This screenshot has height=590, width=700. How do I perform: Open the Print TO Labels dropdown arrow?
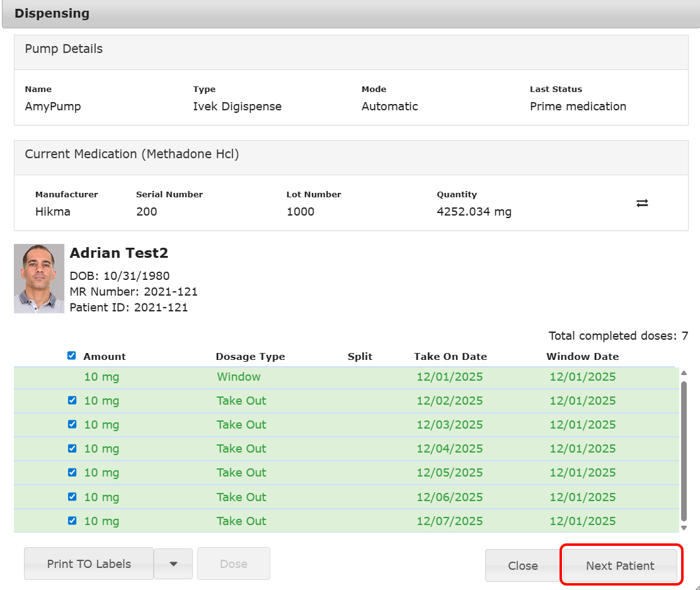coord(173,564)
